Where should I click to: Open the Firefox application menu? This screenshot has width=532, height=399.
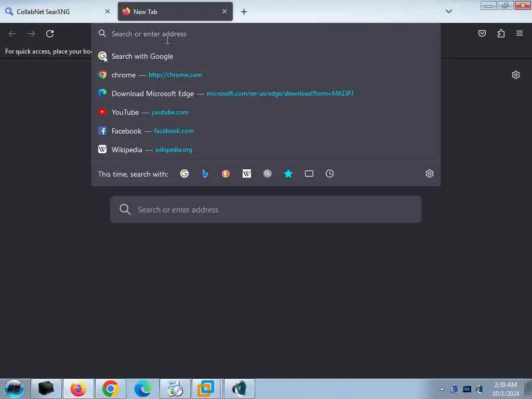[x=520, y=33]
